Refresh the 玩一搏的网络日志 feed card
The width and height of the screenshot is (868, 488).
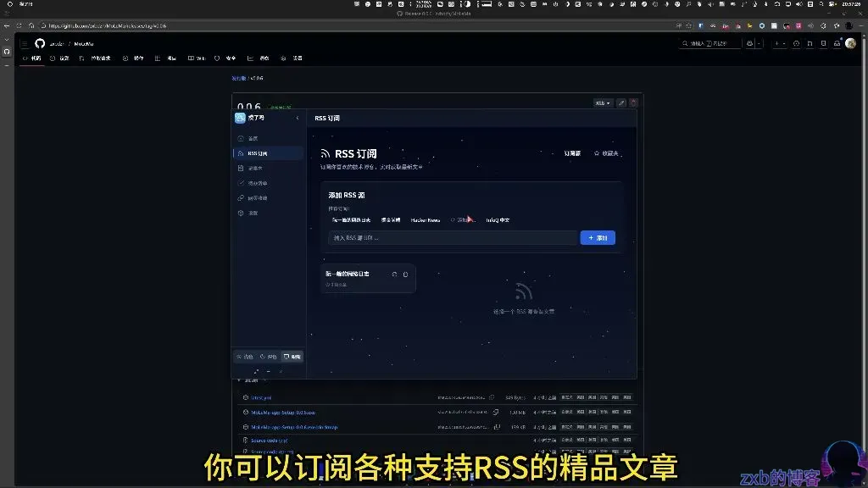point(393,274)
